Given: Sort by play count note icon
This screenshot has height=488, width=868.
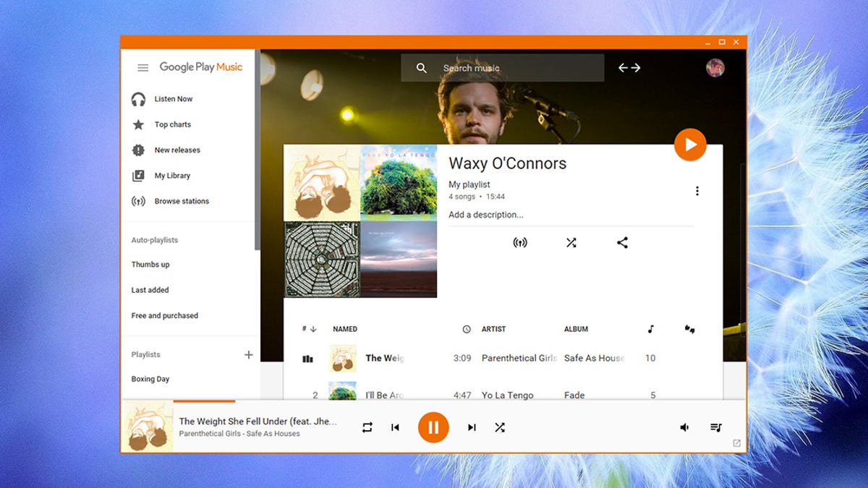Looking at the screenshot, I should [x=650, y=329].
